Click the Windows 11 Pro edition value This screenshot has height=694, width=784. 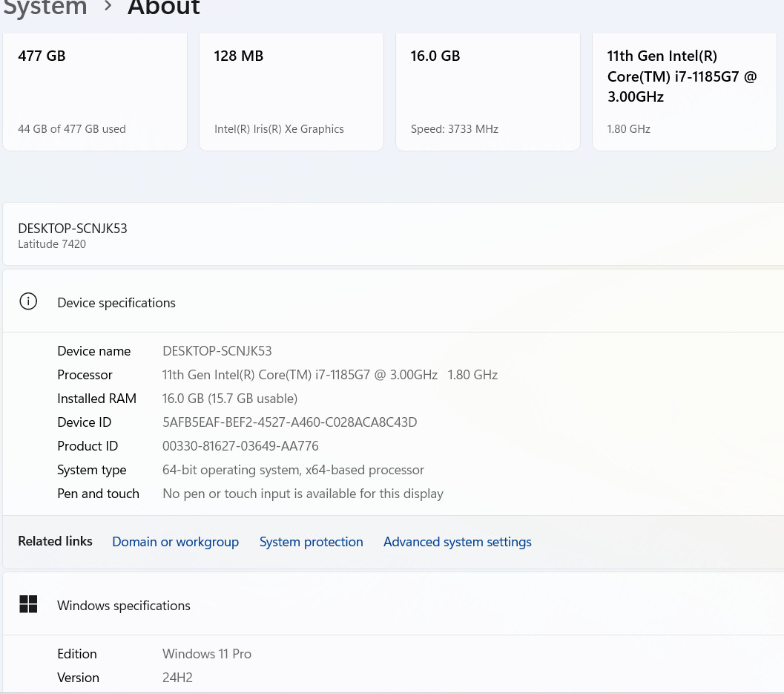coord(206,654)
